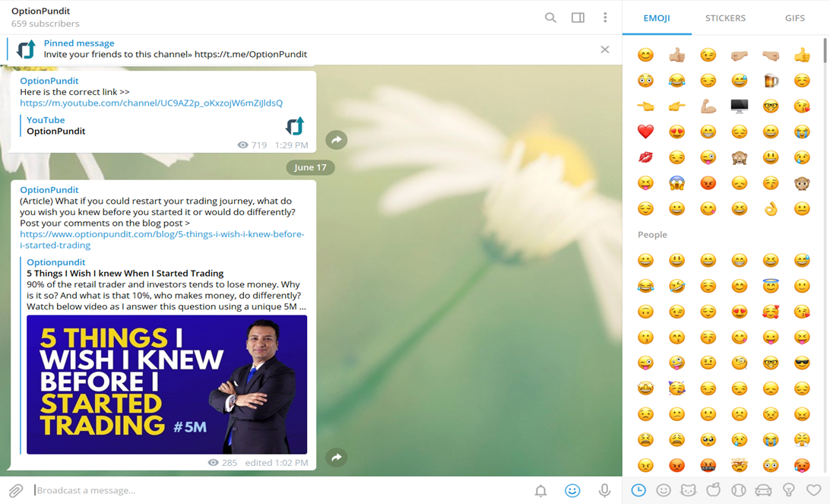Jump to food apple emoji category
This screenshot has width=830, height=504.
coord(714,490)
